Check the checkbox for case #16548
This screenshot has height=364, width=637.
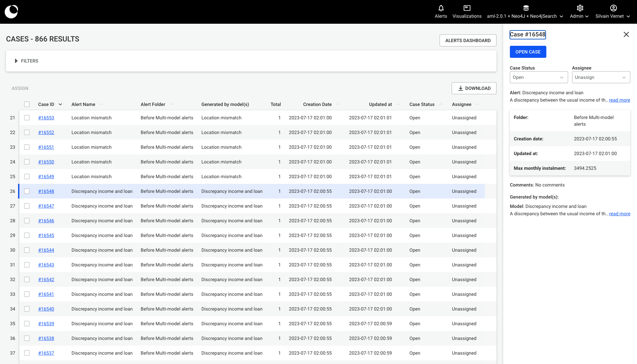[27, 191]
